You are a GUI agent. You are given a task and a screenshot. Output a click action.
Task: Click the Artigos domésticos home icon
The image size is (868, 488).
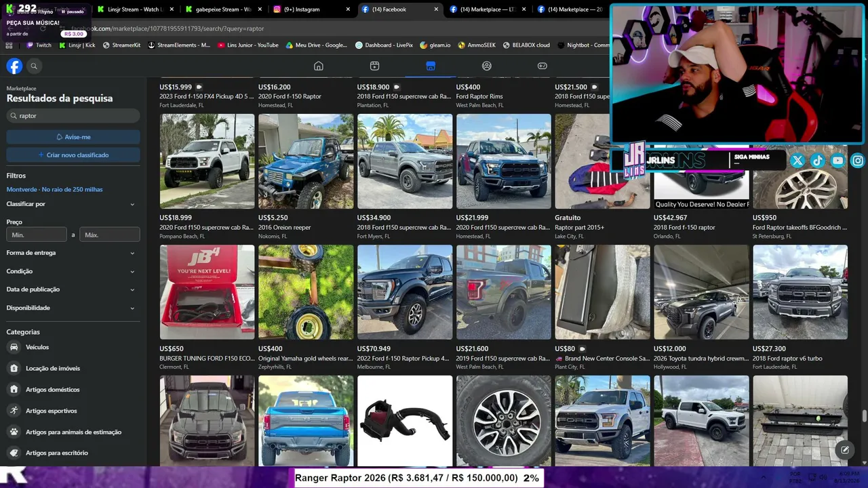(x=14, y=390)
